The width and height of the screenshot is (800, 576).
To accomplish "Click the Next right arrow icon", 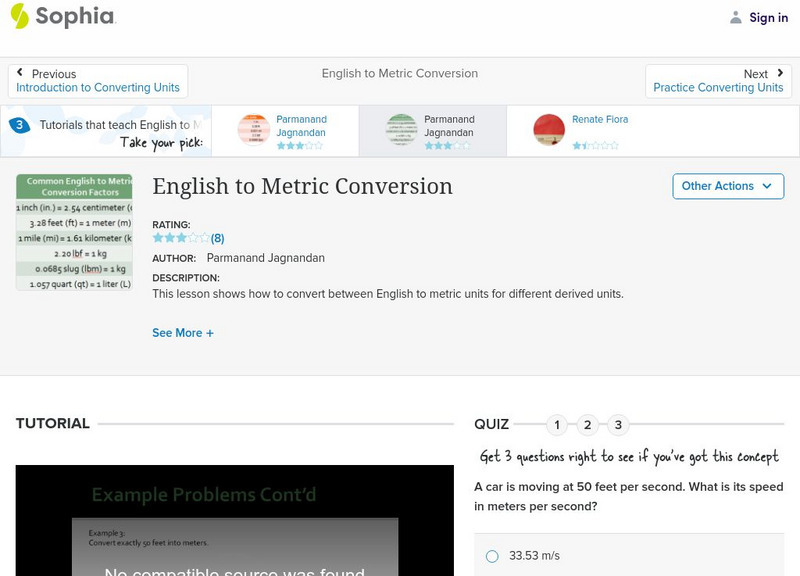I will pos(780,73).
